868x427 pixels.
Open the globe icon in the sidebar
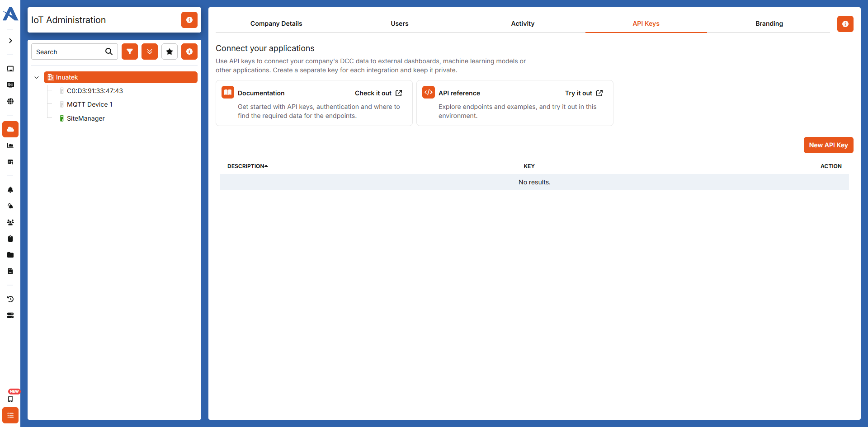(10, 101)
